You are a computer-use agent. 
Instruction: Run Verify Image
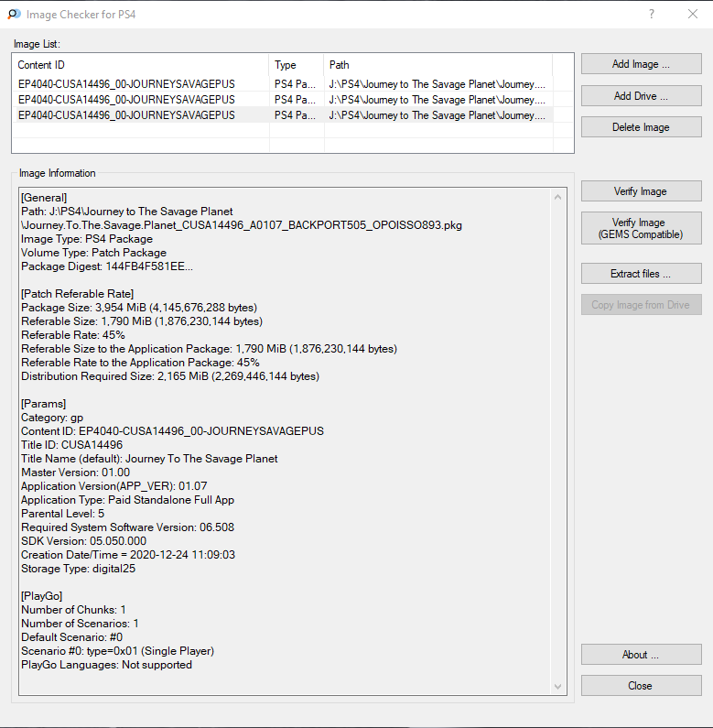click(x=641, y=191)
